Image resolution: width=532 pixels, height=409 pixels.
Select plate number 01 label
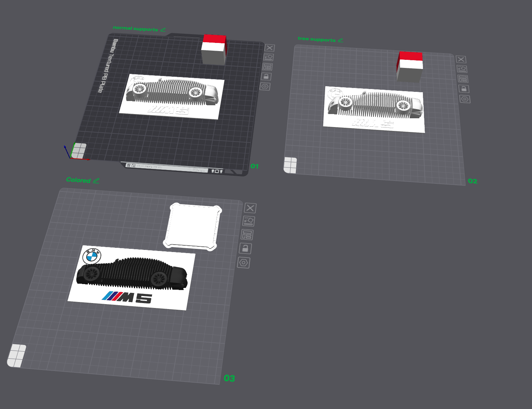[254, 166]
